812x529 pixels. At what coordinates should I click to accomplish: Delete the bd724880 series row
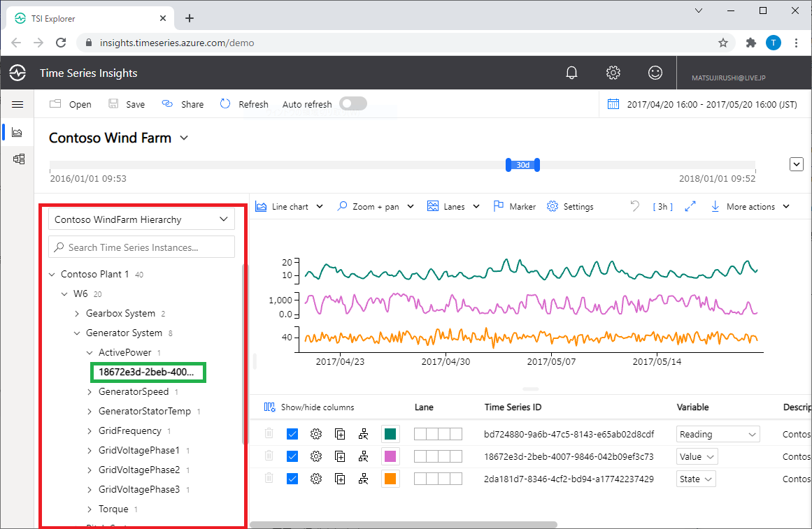(269, 433)
